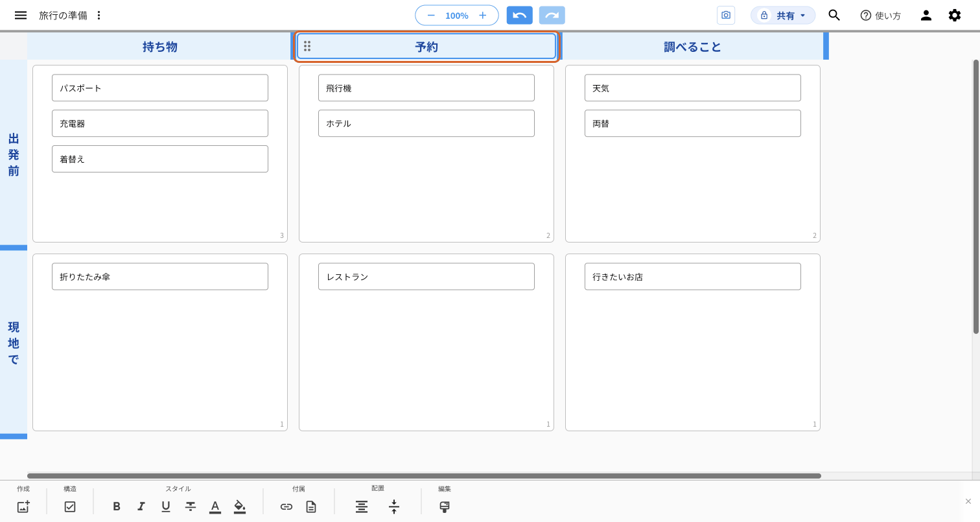Select the 天気 card
The width and height of the screenshot is (980, 522).
pos(693,88)
